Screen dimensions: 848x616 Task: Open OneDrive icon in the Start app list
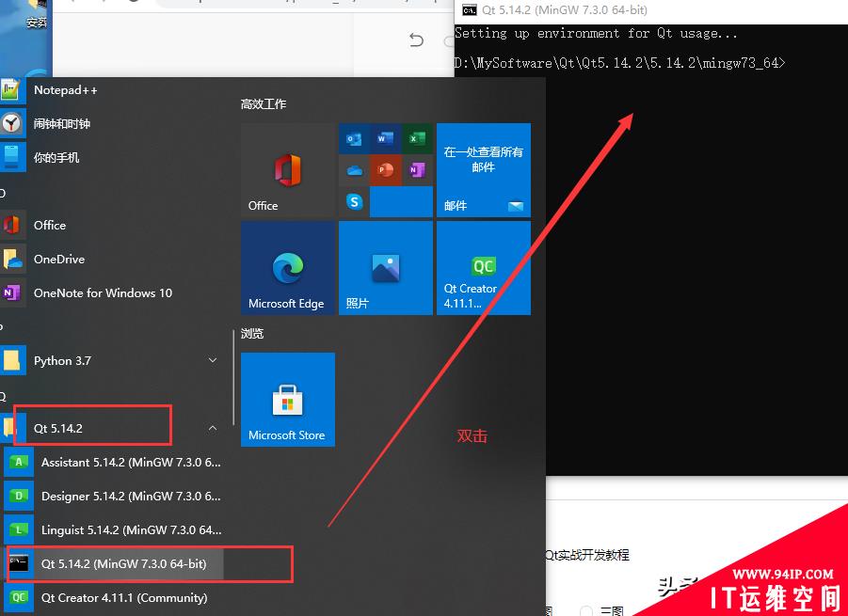[12, 260]
